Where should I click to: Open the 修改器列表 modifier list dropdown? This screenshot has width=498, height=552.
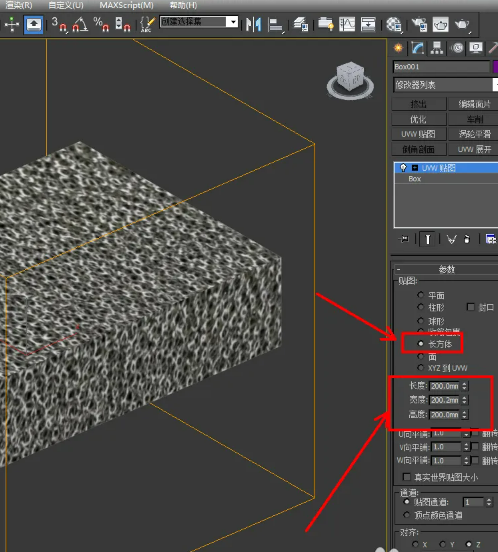click(446, 85)
